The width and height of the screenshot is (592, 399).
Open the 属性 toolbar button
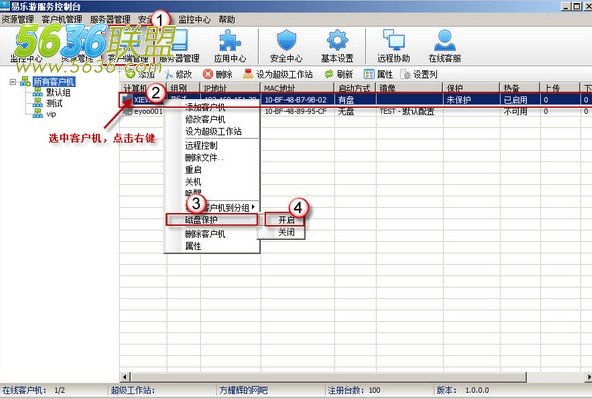(x=378, y=74)
